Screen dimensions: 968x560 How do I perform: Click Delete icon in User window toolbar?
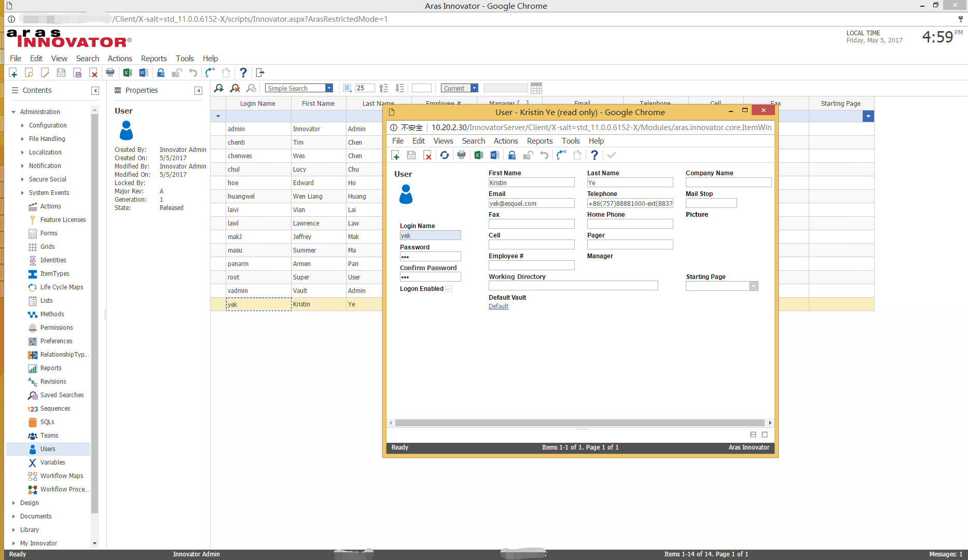pos(427,155)
